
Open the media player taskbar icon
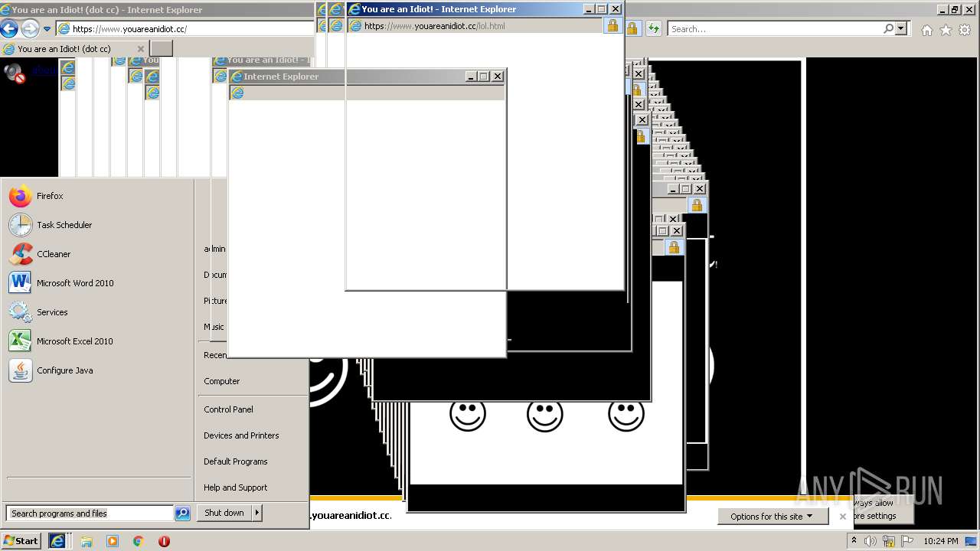113,541
